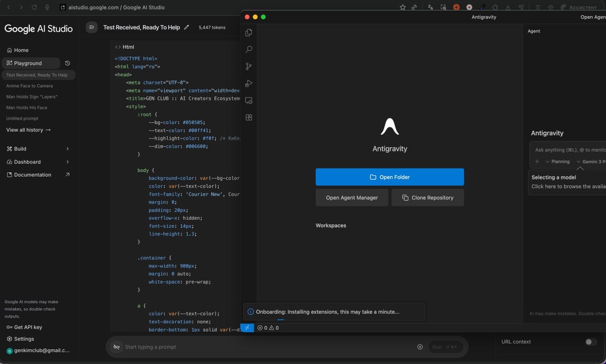Collapse the AI Studio sidebar toggle button
Image resolution: width=606 pixels, height=364 pixels.
point(91,27)
